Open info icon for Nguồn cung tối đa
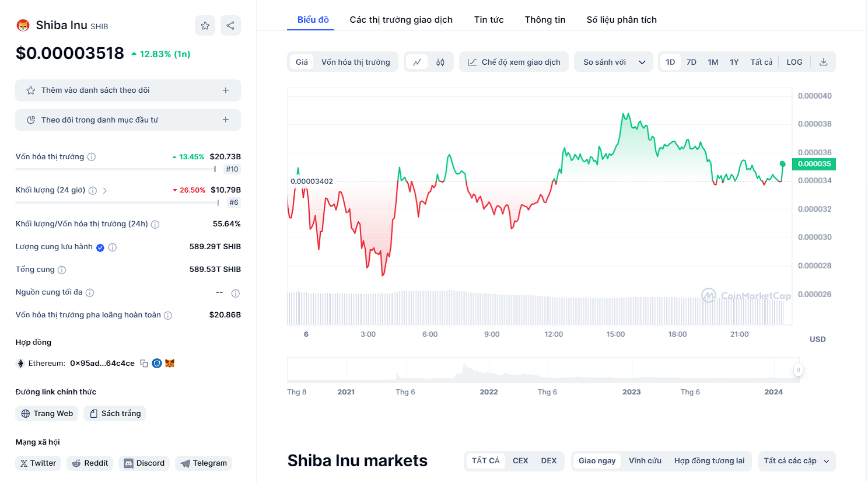This screenshot has width=868, height=482. coord(90,293)
